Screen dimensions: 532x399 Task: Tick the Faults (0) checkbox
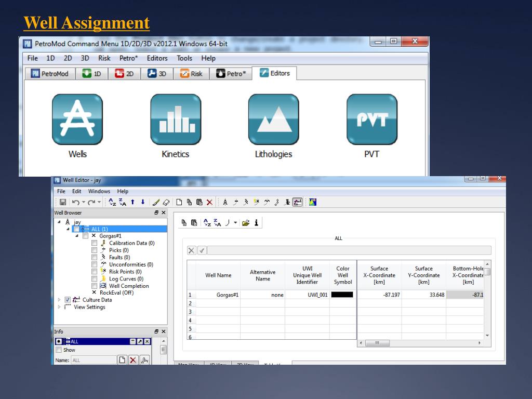tap(95, 257)
